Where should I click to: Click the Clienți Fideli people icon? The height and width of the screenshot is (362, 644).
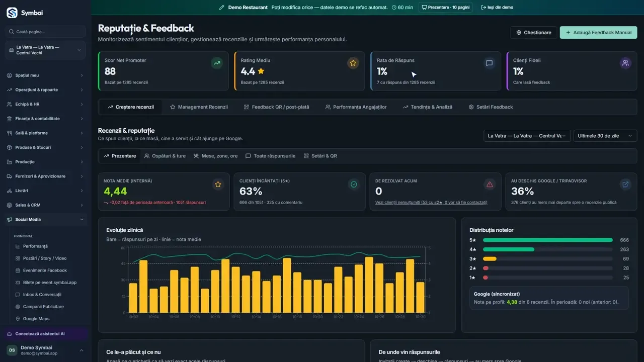tap(625, 63)
